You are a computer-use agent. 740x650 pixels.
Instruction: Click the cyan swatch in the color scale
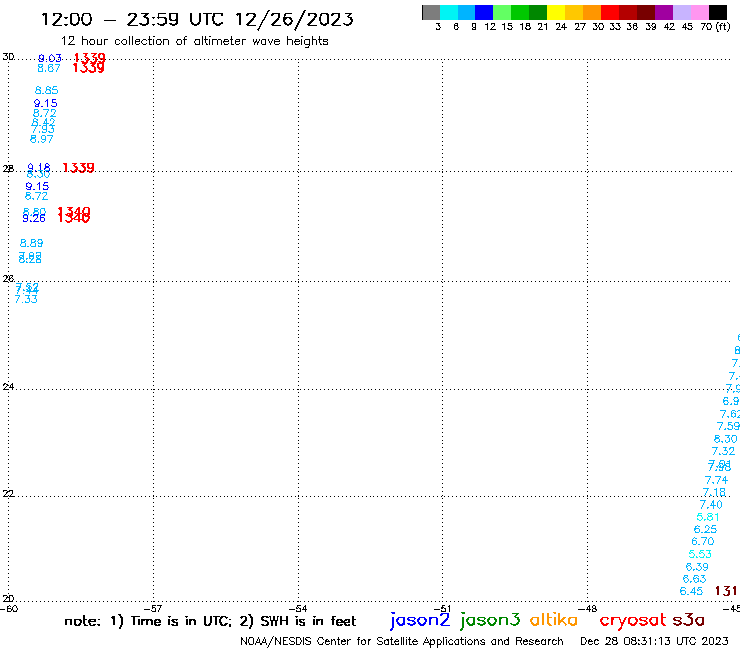click(449, 12)
